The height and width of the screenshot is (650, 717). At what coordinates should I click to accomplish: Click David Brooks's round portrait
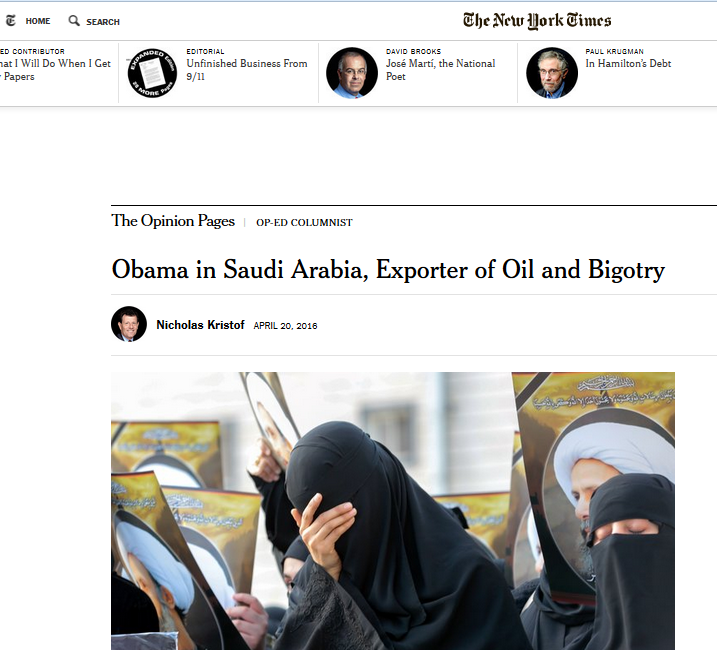click(x=352, y=73)
